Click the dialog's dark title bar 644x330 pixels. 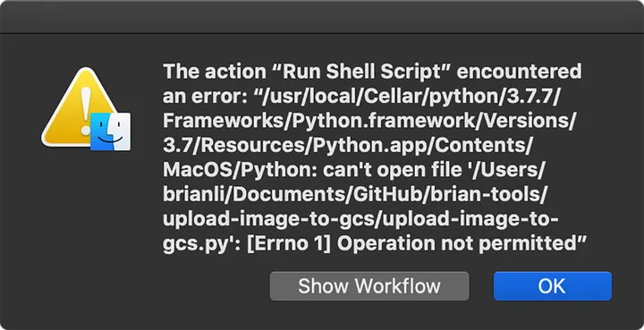pyautogui.click(x=322, y=16)
